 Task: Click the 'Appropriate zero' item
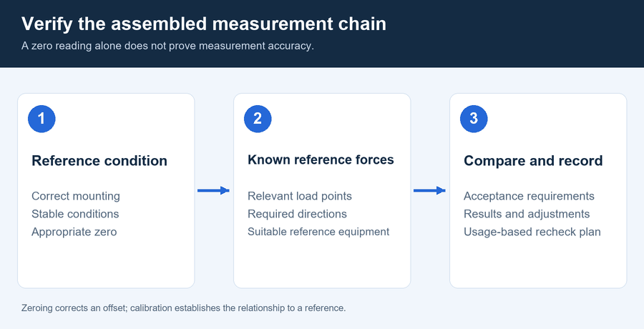pyautogui.click(x=74, y=232)
